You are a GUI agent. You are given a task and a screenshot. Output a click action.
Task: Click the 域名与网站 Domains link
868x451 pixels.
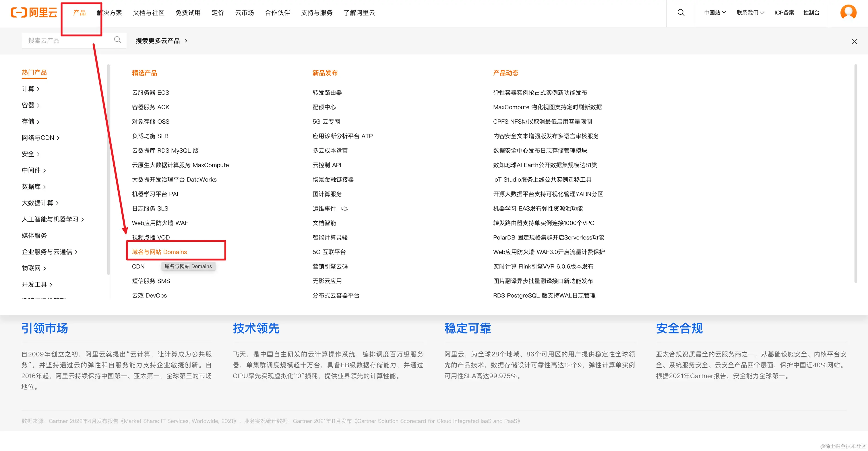point(159,252)
